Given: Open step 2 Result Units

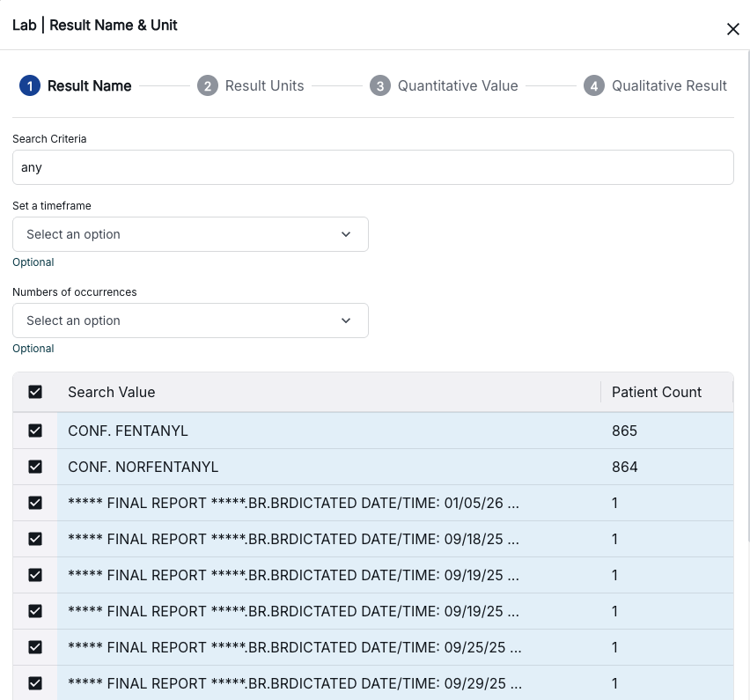Looking at the screenshot, I should [251, 85].
